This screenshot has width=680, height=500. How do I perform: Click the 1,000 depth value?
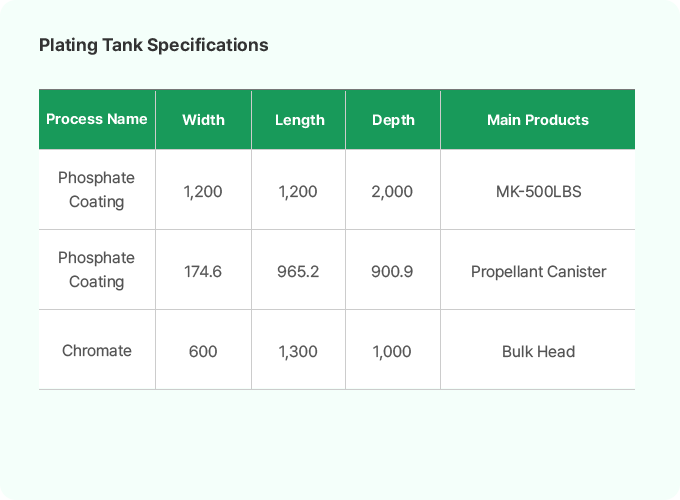coord(392,351)
